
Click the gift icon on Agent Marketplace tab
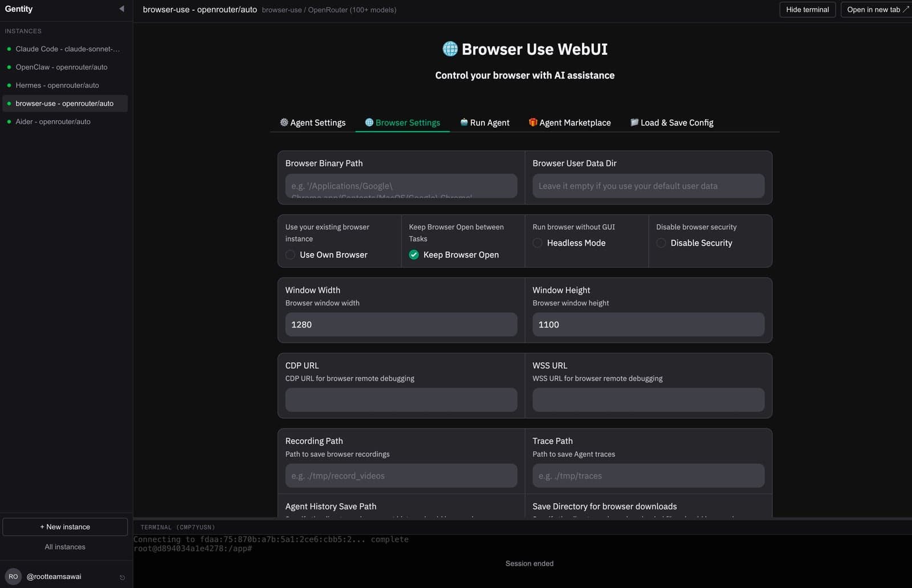pos(533,122)
